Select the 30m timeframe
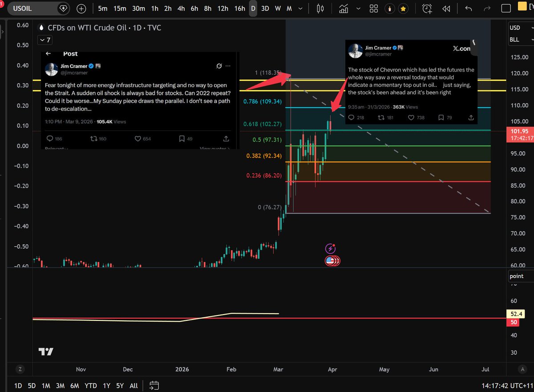534x392 pixels. (138, 8)
